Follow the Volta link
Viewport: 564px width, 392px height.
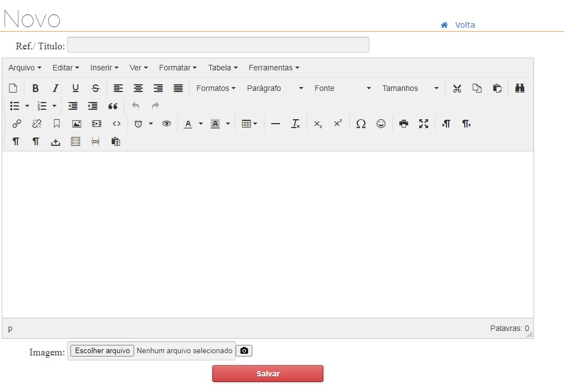pyautogui.click(x=465, y=25)
